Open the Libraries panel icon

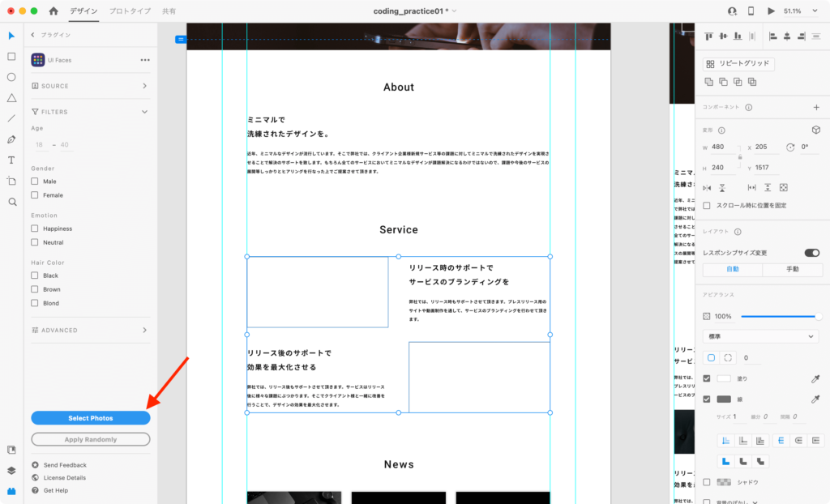coord(11,450)
